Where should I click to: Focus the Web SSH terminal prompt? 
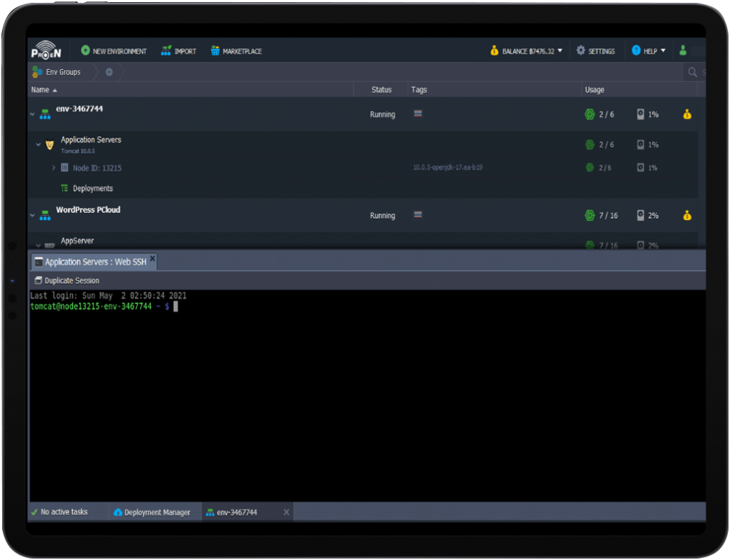click(x=175, y=306)
